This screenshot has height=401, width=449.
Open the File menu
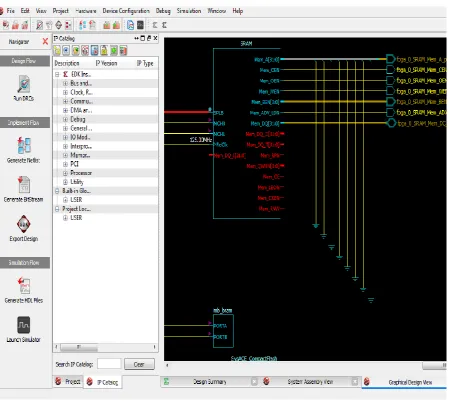[11, 11]
